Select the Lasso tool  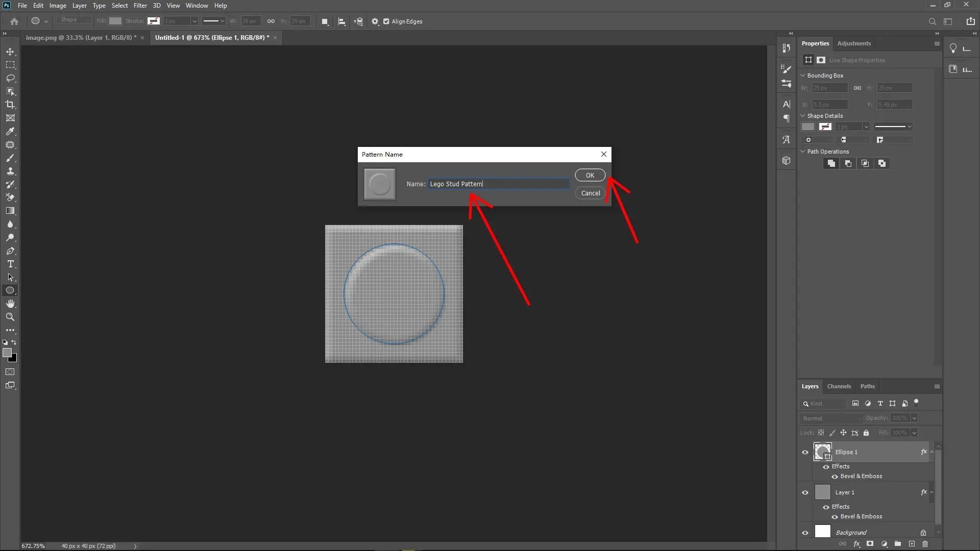[x=10, y=79]
